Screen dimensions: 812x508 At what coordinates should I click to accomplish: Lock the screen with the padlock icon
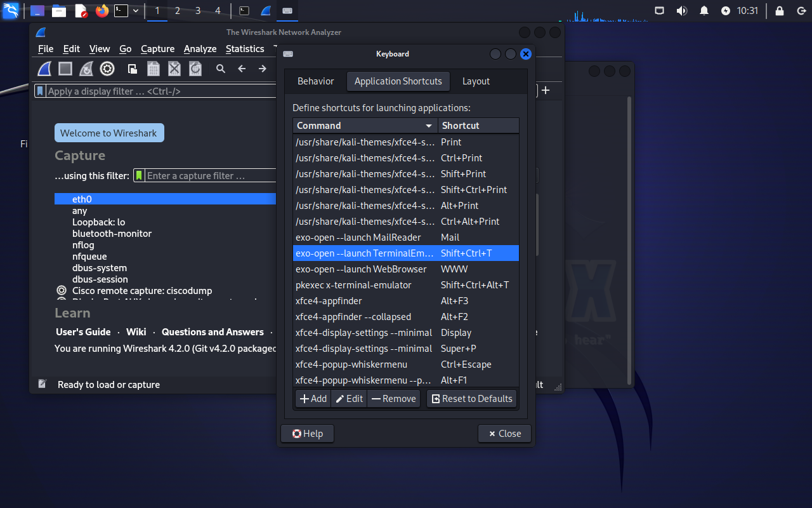click(x=780, y=10)
